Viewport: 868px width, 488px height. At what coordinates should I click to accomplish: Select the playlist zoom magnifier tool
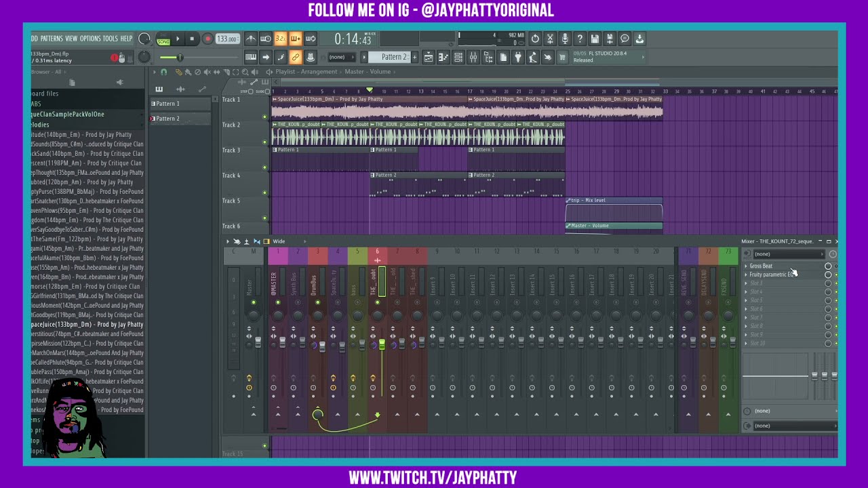click(x=245, y=72)
